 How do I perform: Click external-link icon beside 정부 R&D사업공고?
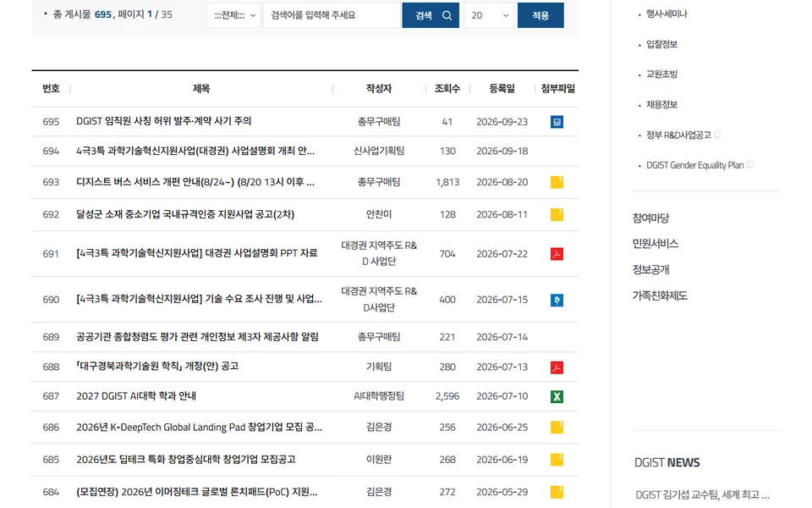click(717, 135)
